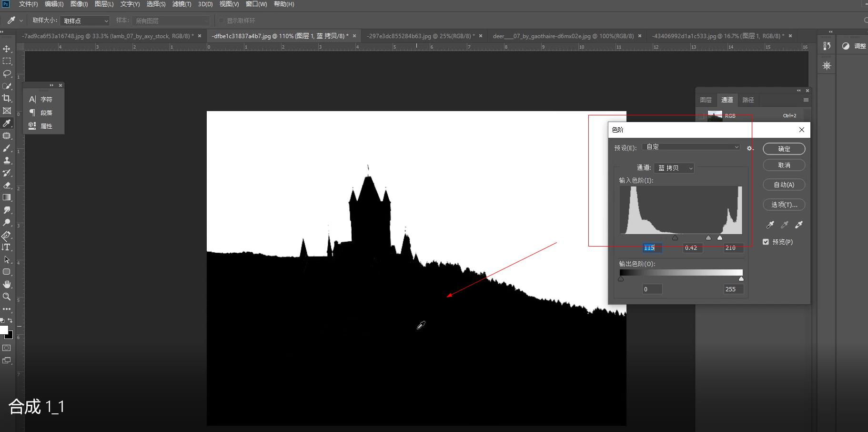
Task: Open the 滤镜(T) menu
Action: (182, 4)
